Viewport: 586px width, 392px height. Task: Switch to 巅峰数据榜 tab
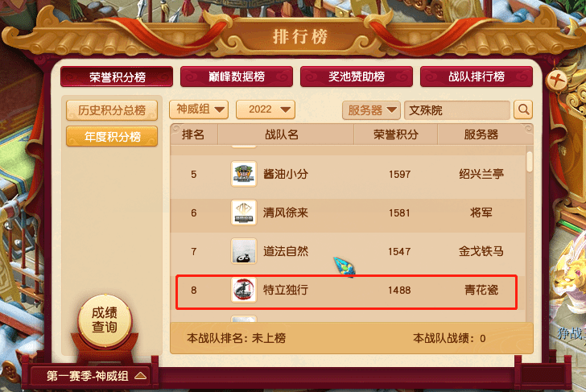pyautogui.click(x=237, y=76)
